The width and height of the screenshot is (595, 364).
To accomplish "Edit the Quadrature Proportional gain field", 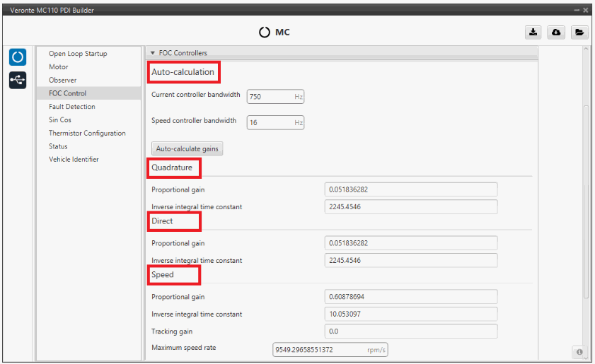I will [410, 189].
